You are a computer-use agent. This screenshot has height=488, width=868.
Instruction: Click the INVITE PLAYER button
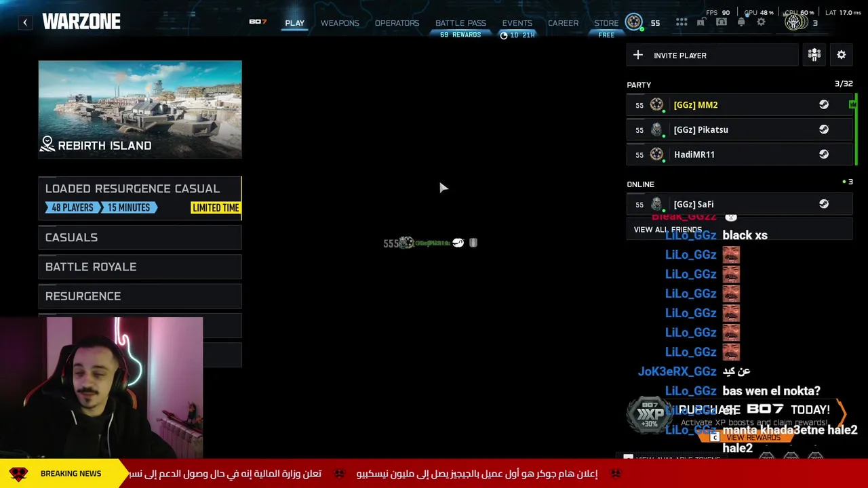pos(712,56)
